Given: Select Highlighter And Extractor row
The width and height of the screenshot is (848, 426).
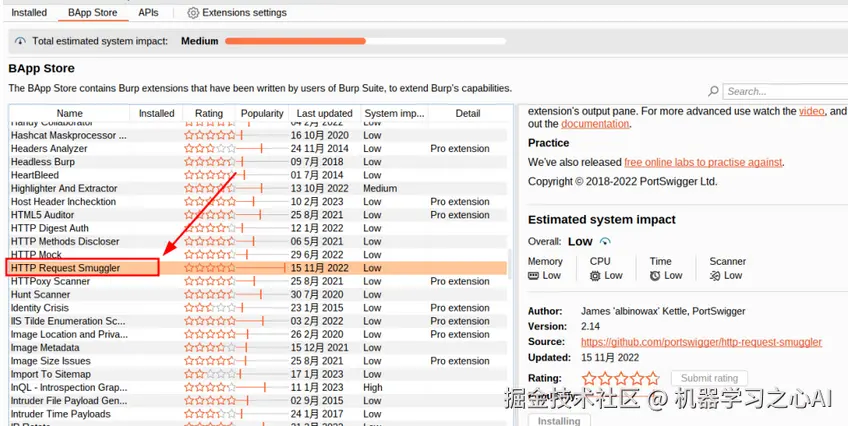Looking at the screenshot, I should point(258,188).
